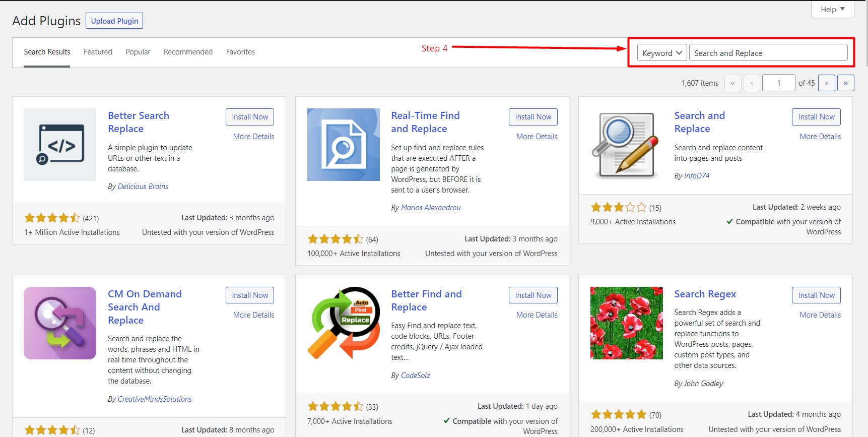This screenshot has width=868, height=437.
Task: Click the Better Search Replace title link
Action: (139, 122)
